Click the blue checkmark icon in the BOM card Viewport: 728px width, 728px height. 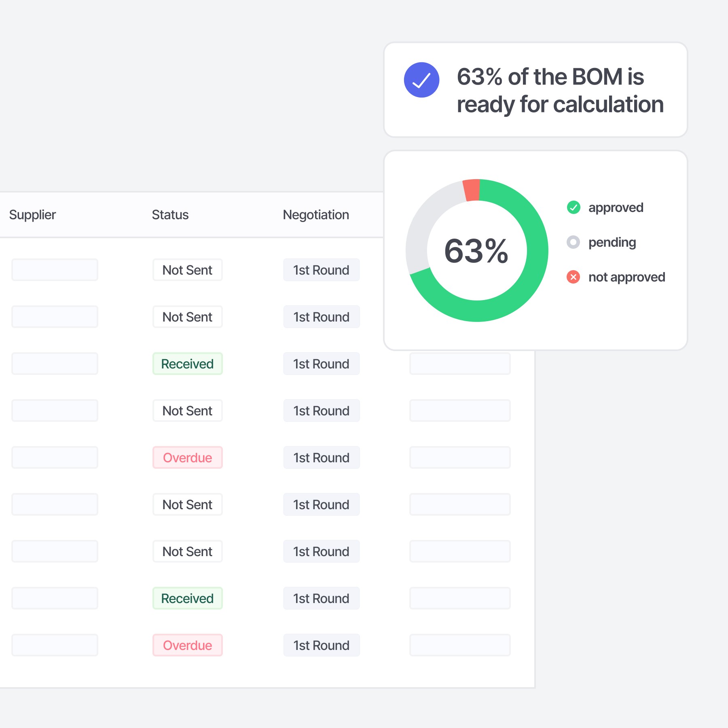421,80
